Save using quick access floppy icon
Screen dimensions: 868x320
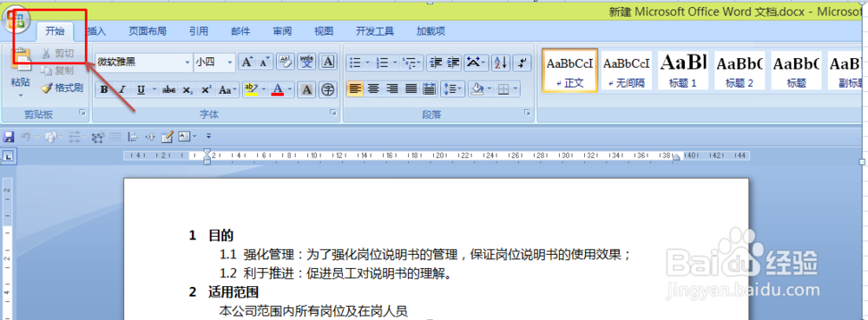tap(9, 136)
